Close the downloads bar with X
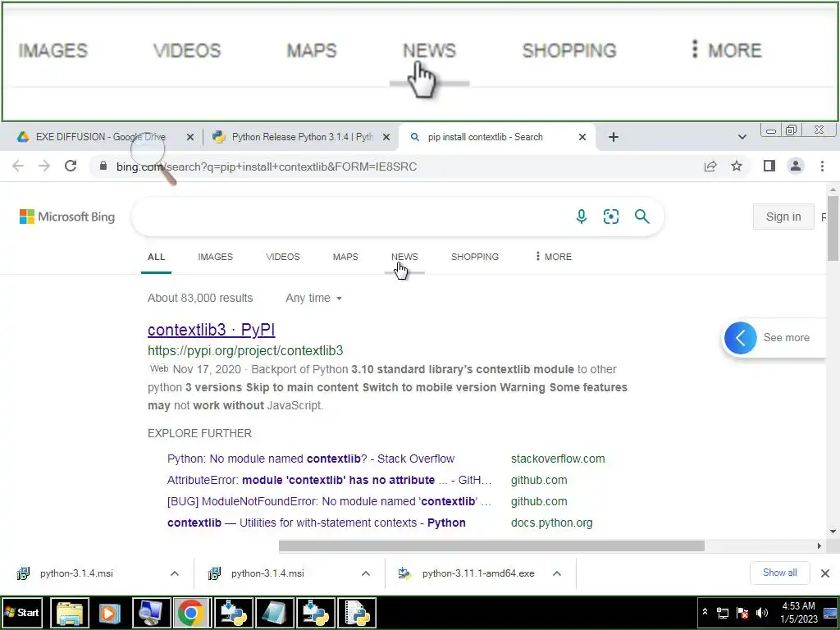Viewport: 840px width, 630px height. point(825,573)
